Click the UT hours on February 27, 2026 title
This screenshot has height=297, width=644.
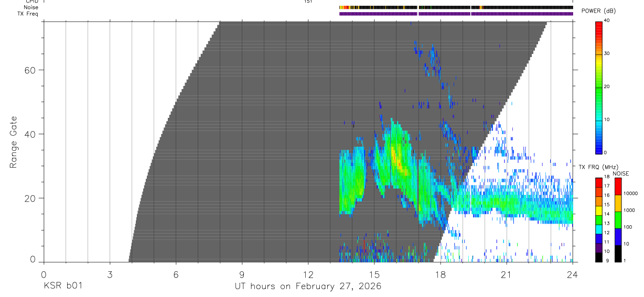(x=308, y=287)
